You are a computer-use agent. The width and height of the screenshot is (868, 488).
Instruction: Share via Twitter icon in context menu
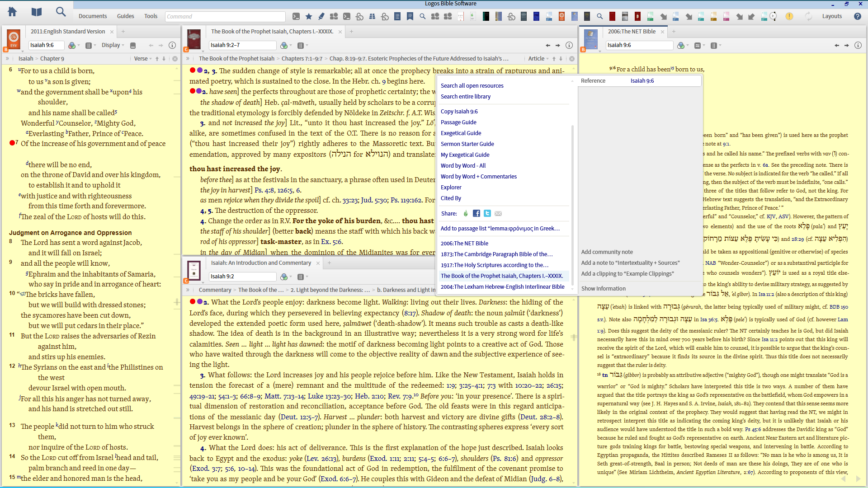(x=487, y=213)
